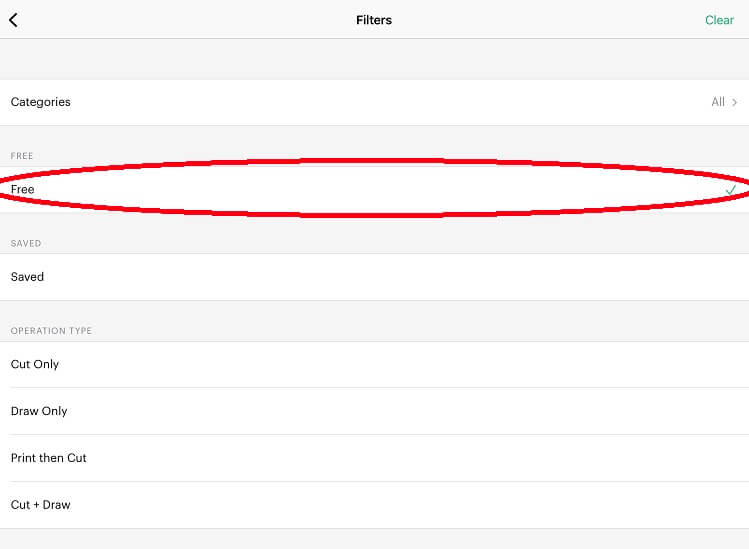Open the Categories filter row

(374, 102)
